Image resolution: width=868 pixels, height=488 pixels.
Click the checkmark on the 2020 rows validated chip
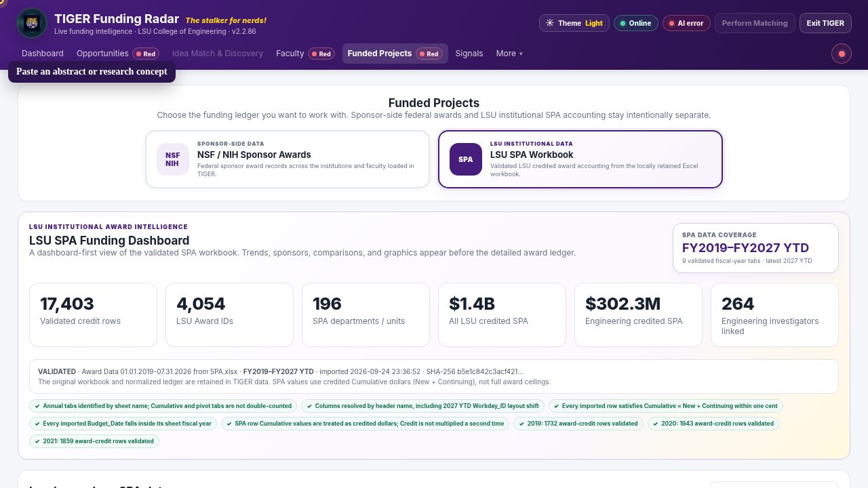point(656,424)
